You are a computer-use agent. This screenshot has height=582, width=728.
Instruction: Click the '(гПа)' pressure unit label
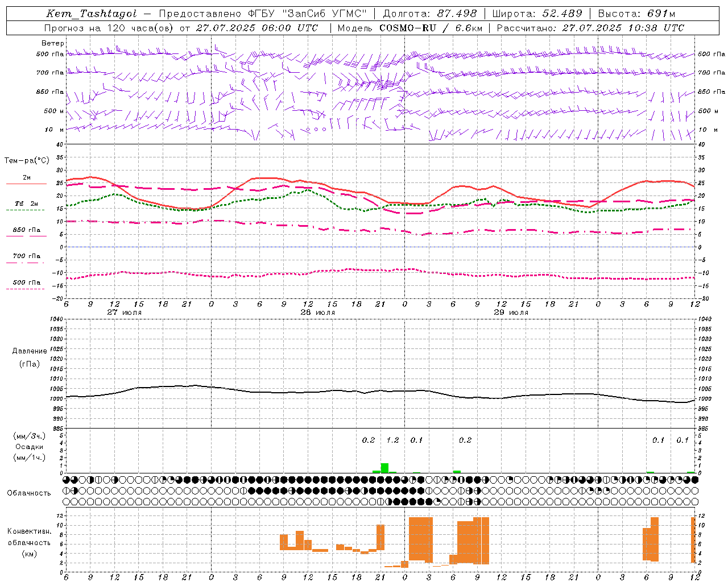pyautogui.click(x=30, y=364)
